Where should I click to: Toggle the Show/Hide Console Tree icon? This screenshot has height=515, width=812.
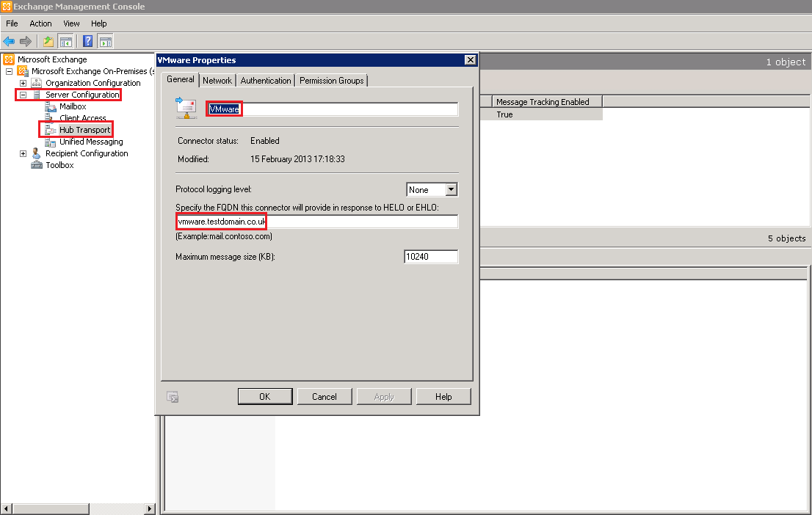66,41
